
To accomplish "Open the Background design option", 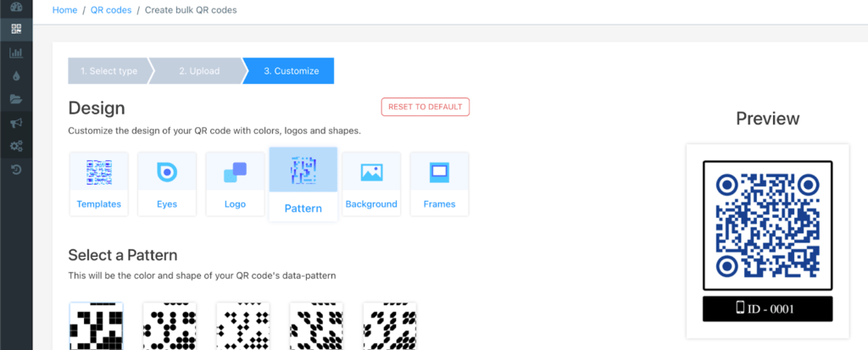I will 371,184.
